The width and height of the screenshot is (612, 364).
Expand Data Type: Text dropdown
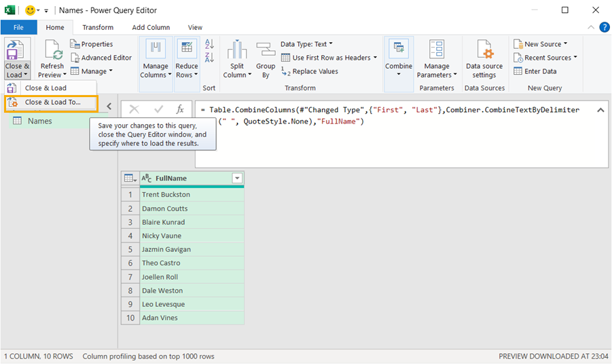307,44
